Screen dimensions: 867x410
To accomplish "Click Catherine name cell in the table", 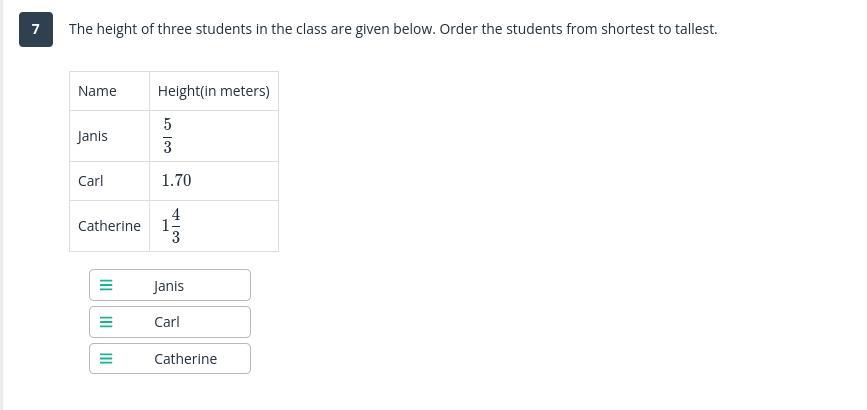I will click(x=109, y=226).
